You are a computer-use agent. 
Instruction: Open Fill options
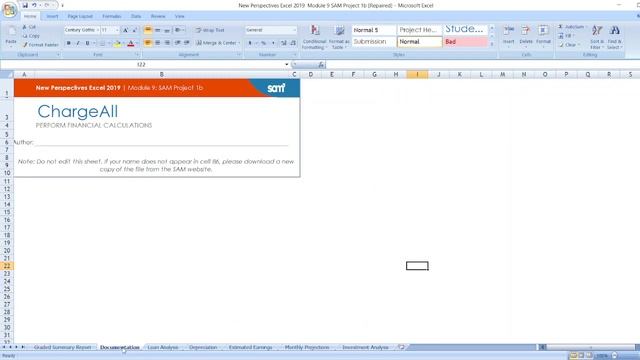click(x=567, y=36)
